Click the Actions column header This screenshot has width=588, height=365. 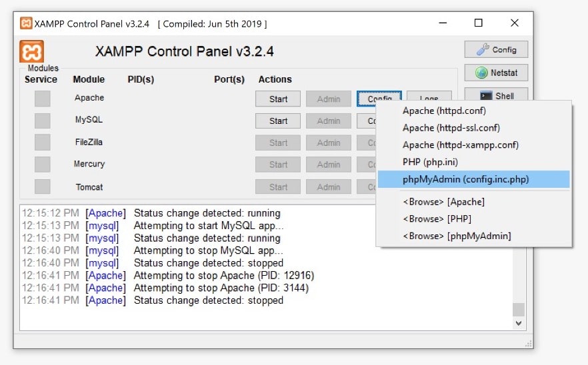point(275,79)
